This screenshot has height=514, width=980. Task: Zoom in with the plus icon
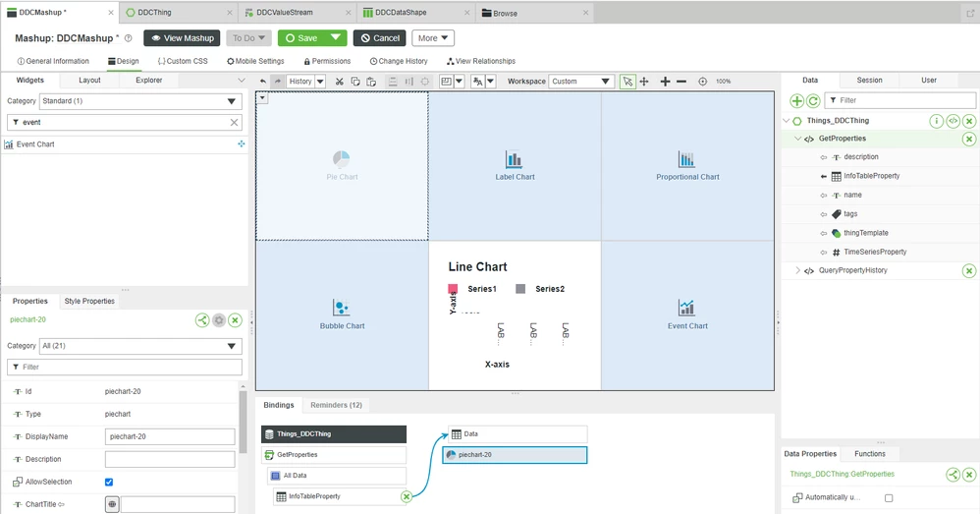point(665,82)
